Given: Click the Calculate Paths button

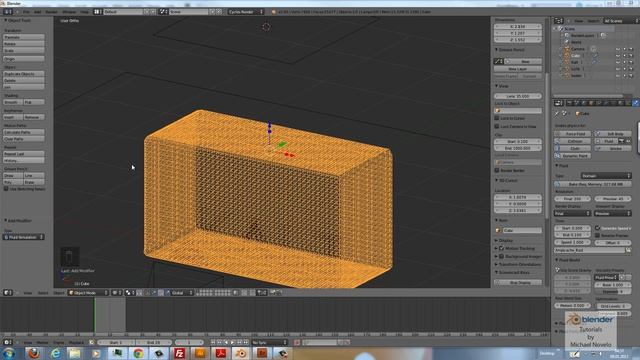Looking at the screenshot, I should (x=24, y=132).
